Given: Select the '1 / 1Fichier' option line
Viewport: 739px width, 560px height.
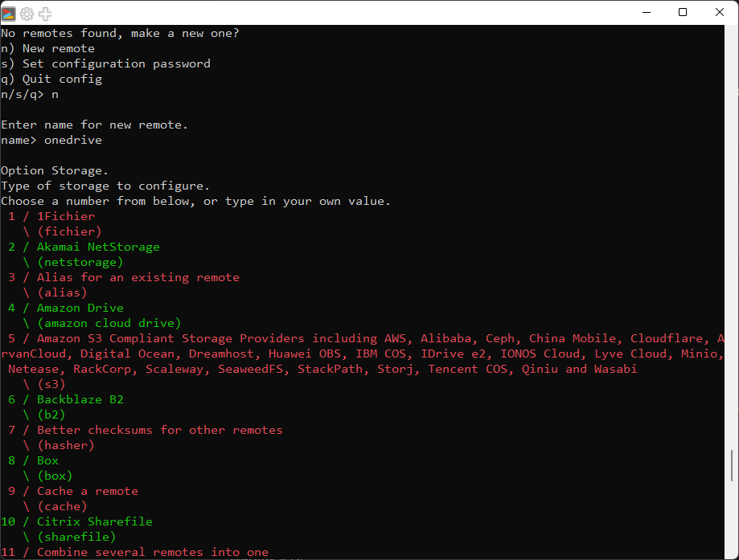Looking at the screenshot, I should click(x=51, y=216).
